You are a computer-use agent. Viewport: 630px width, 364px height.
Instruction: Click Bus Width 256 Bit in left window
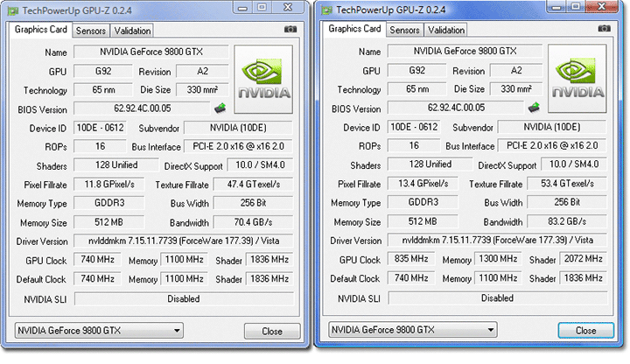(x=253, y=203)
